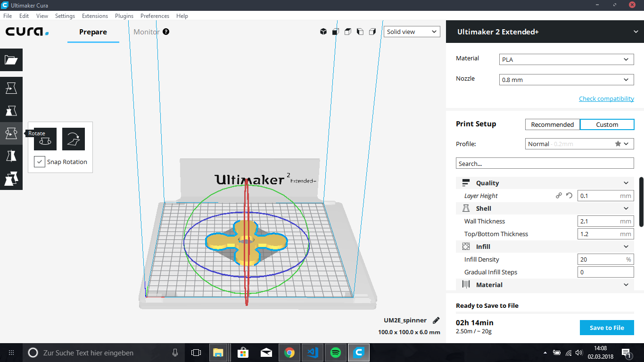Open the Nozzle dropdown showing 0.8 mm

pos(566,80)
